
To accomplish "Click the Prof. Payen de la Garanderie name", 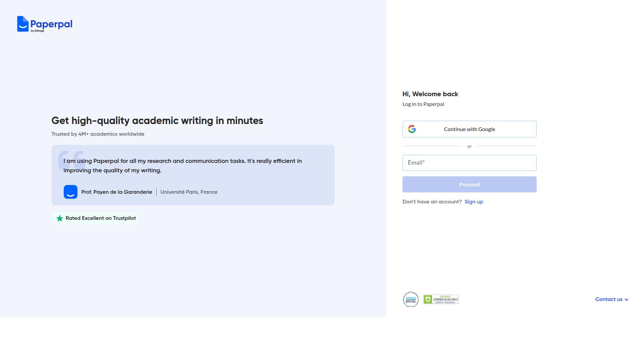I will pyautogui.click(x=117, y=192).
